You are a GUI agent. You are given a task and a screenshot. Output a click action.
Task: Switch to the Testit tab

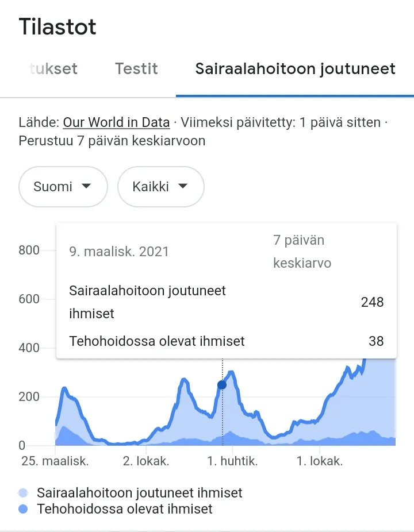coord(136,69)
